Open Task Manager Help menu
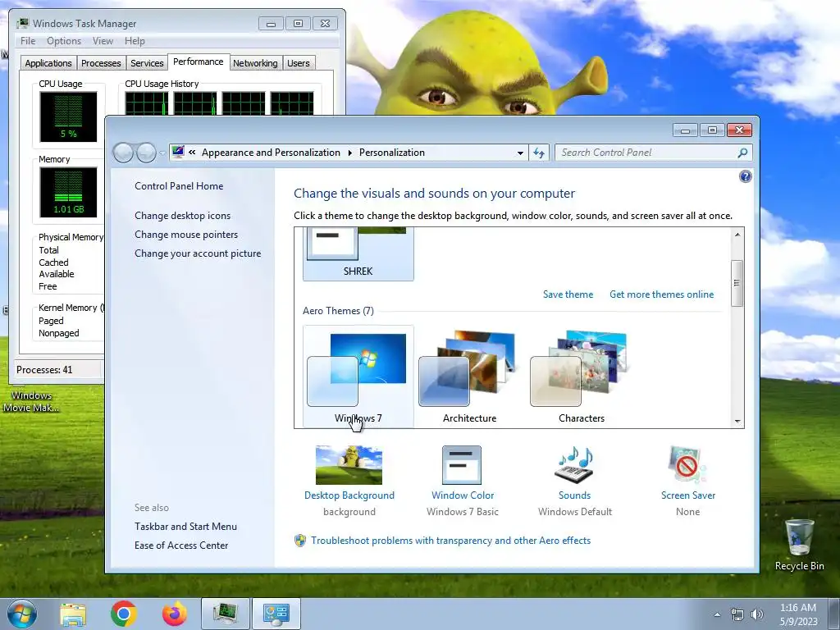 [135, 41]
